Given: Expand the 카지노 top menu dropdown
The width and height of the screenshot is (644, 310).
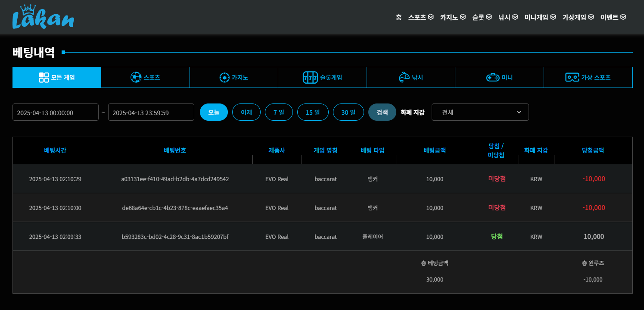Looking at the screenshot, I should click(x=453, y=17).
